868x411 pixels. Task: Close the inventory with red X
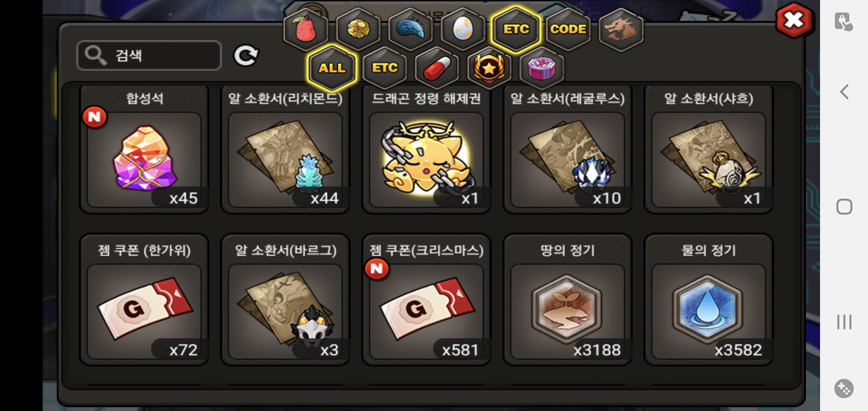click(x=794, y=20)
